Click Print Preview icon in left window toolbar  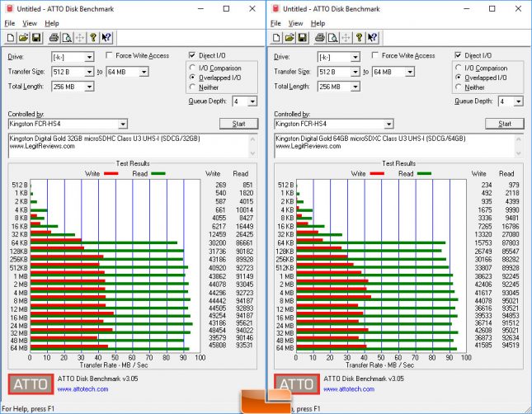tap(67, 37)
